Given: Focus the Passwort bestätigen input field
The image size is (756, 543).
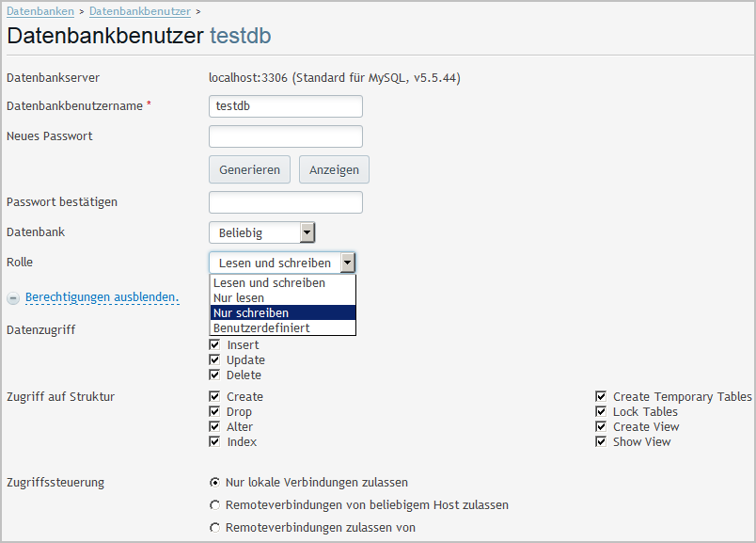Looking at the screenshot, I should click(x=286, y=202).
